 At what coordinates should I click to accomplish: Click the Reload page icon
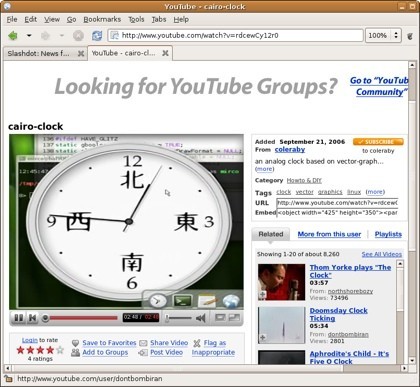pyautogui.click(x=97, y=35)
